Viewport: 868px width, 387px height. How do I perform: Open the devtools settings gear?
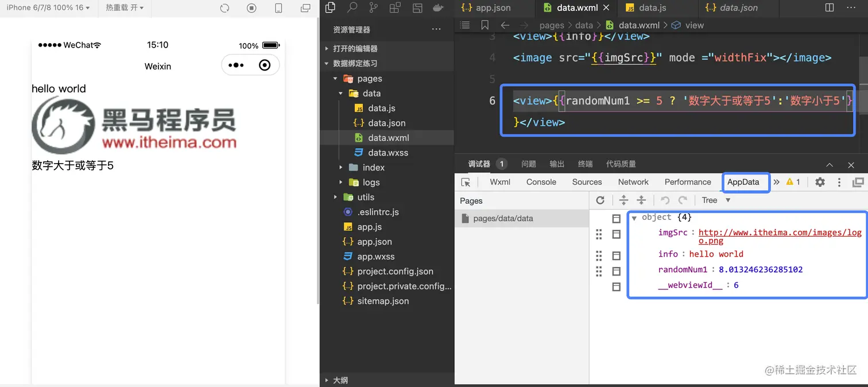820,182
